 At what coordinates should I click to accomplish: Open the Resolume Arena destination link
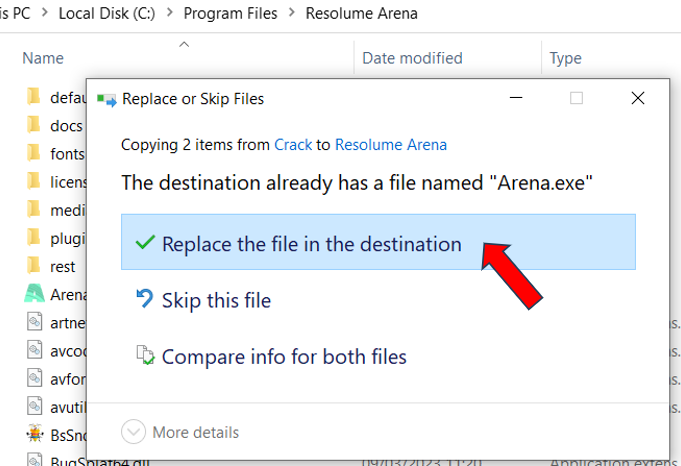click(x=391, y=145)
